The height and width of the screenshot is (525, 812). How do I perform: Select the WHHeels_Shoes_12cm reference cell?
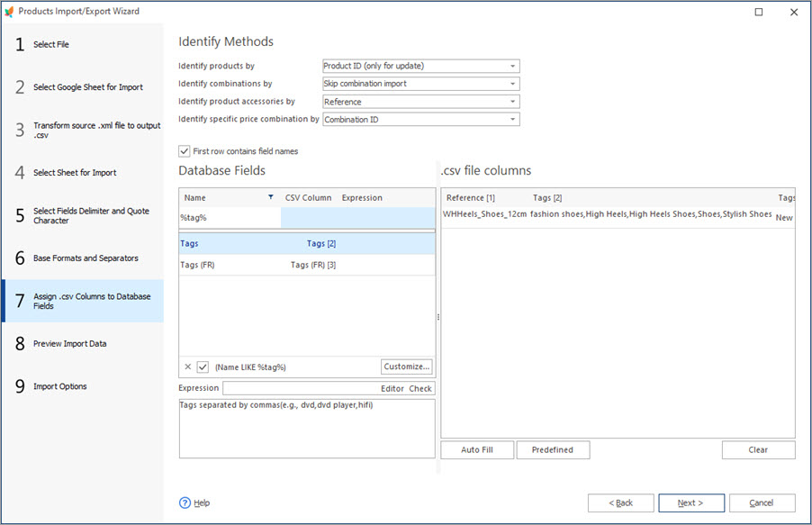point(484,214)
